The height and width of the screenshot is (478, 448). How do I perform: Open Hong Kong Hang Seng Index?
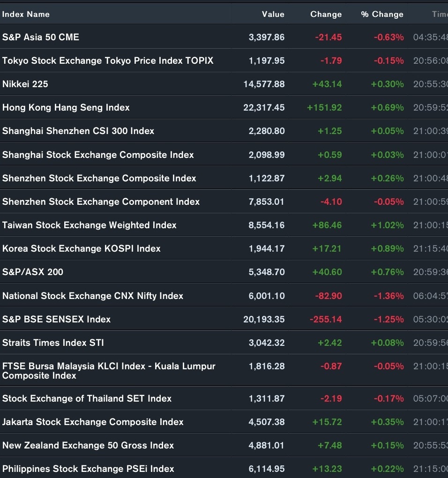[x=66, y=107]
